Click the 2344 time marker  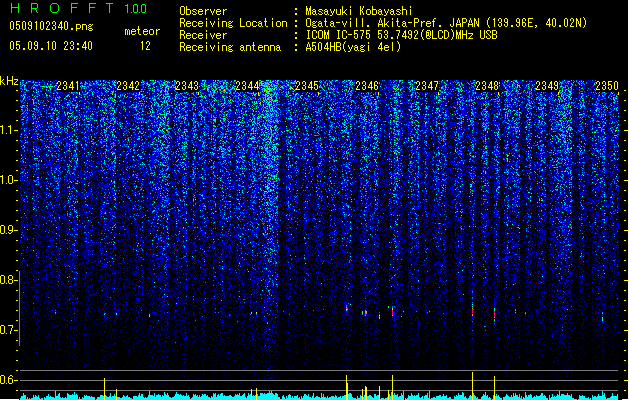[247, 86]
